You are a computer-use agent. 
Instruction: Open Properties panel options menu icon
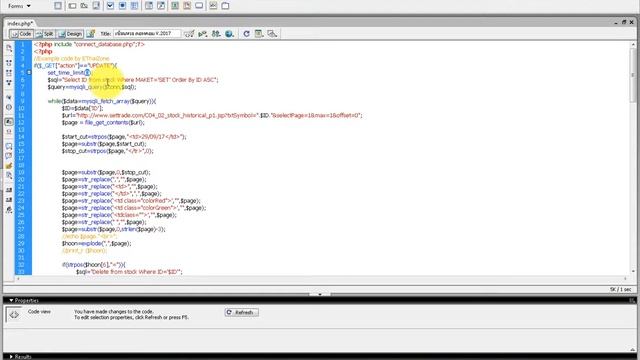point(632,300)
